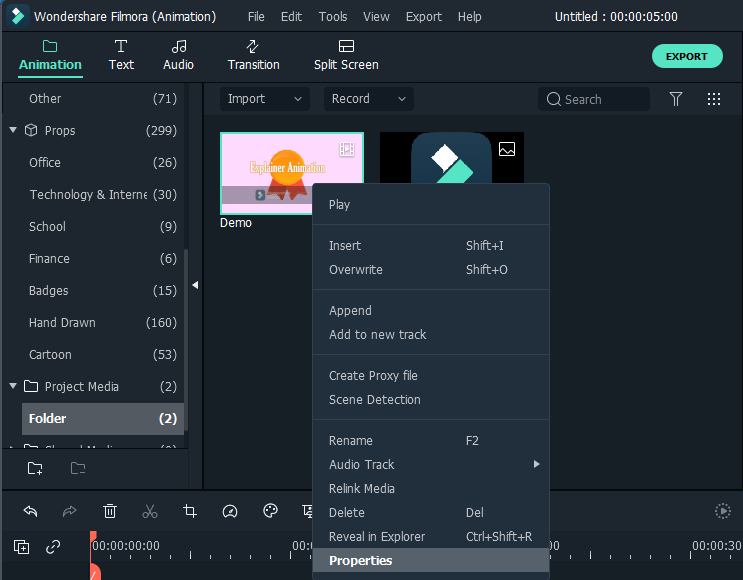Choose Reveal in Explorer

[431, 536]
